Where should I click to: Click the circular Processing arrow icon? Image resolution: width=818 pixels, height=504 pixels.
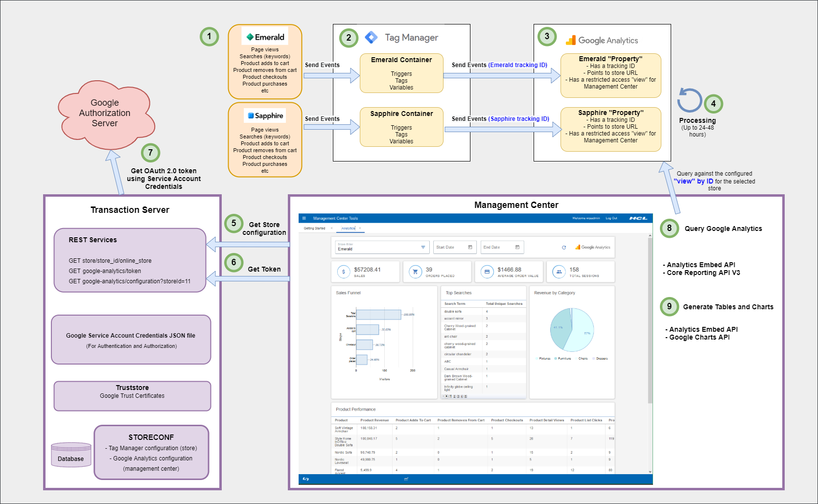click(x=690, y=100)
